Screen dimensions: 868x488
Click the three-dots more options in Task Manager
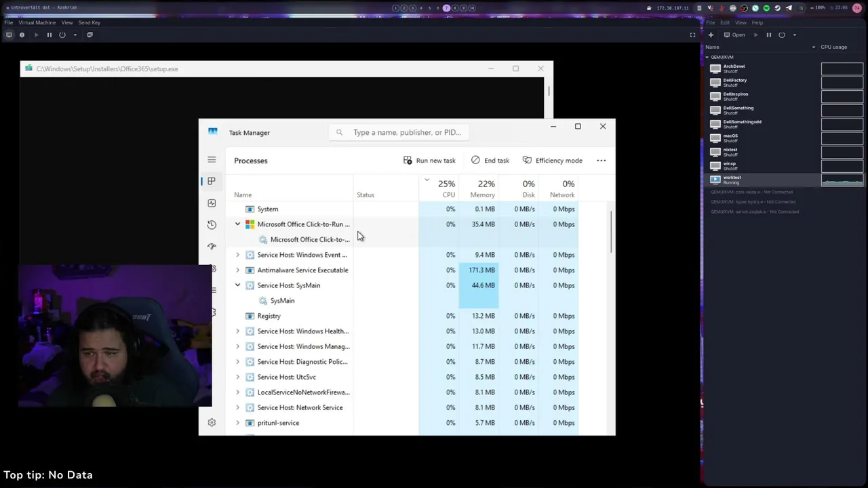(x=601, y=161)
